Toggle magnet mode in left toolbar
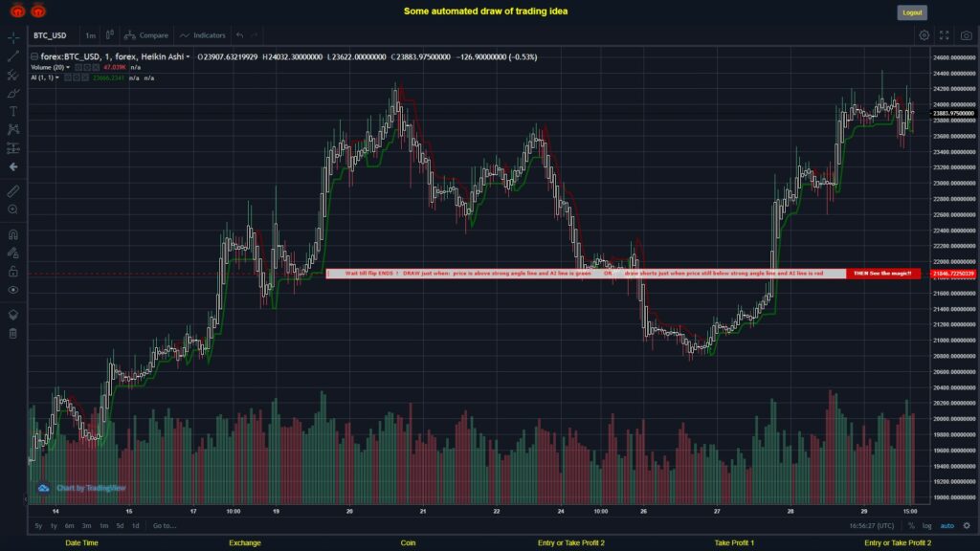This screenshot has width=980, height=551. (x=13, y=234)
